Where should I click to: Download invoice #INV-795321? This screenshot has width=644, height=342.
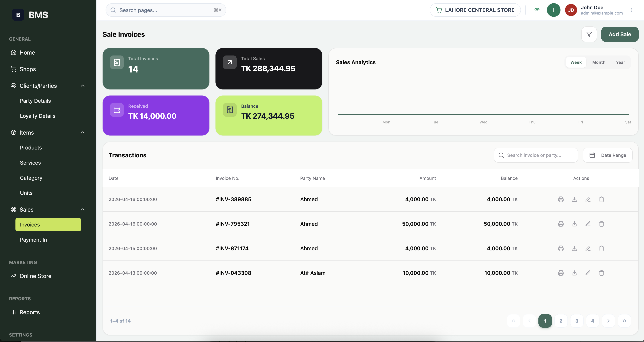pyautogui.click(x=574, y=224)
